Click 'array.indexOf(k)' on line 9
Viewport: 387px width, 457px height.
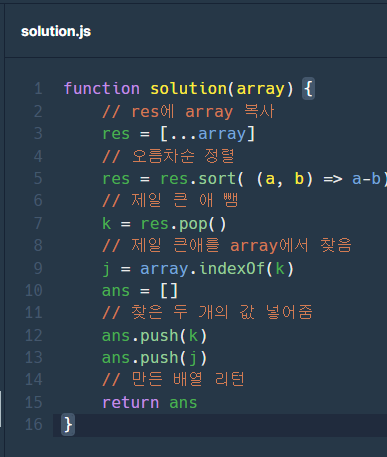(x=217, y=268)
